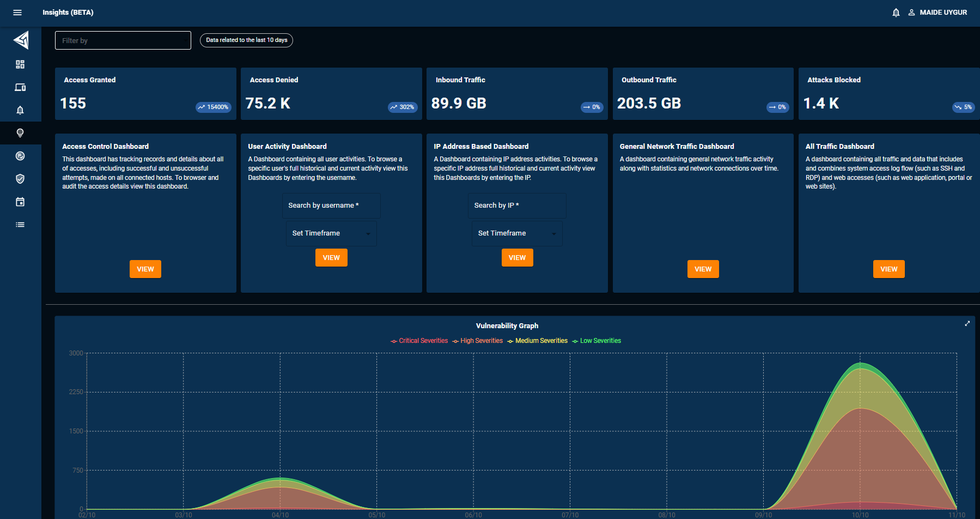Open the devices icon in sidebar
Screen dimensions: 980x519
(x=20, y=87)
